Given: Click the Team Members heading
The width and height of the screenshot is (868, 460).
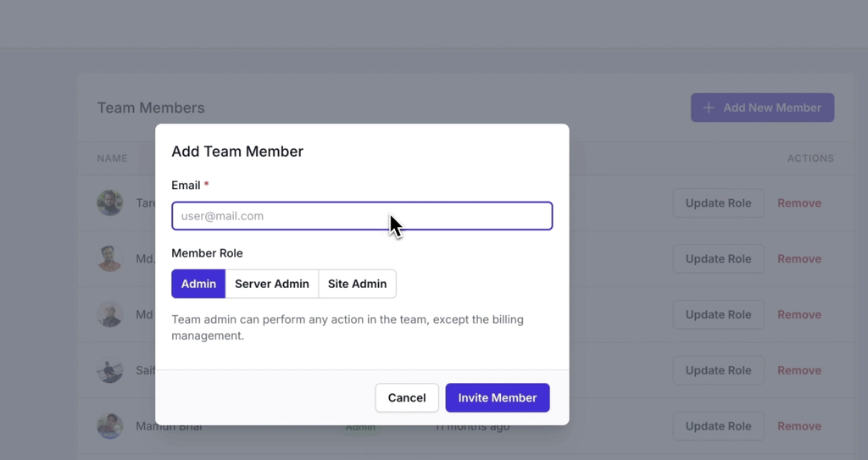Looking at the screenshot, I should pyautogui.click(x=151, y=108).
